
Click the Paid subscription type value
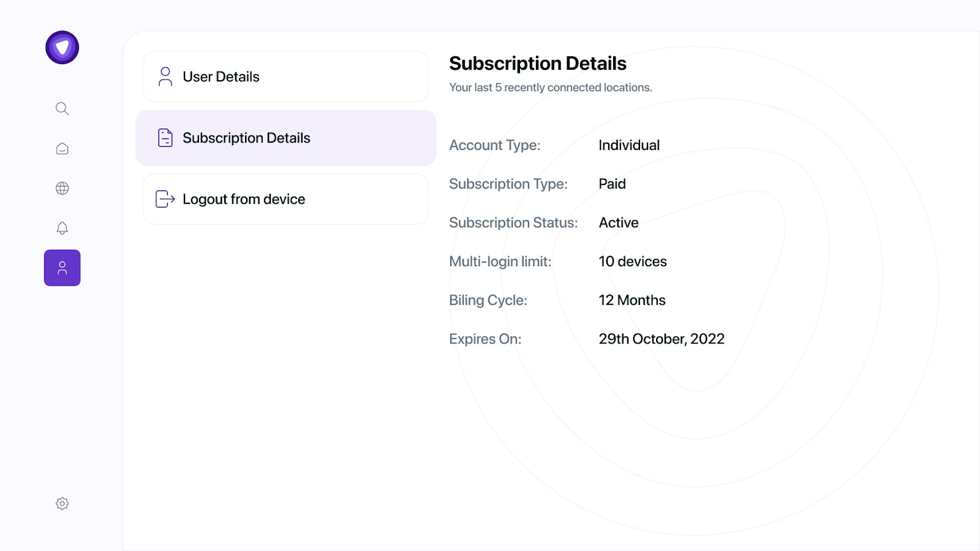coord(612,184)
